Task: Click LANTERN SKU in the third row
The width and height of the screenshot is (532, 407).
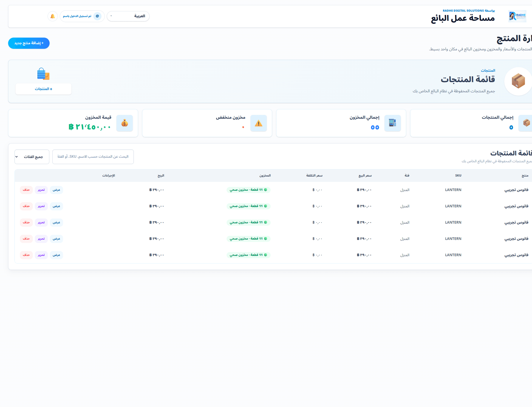Action: tap(453, 223)
